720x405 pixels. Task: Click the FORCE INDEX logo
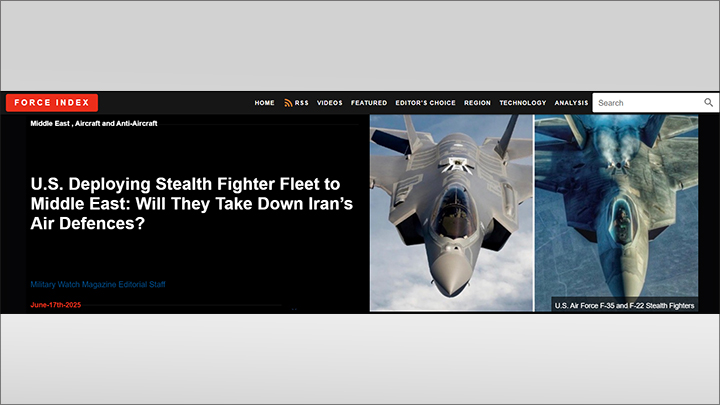click(52, 103)
